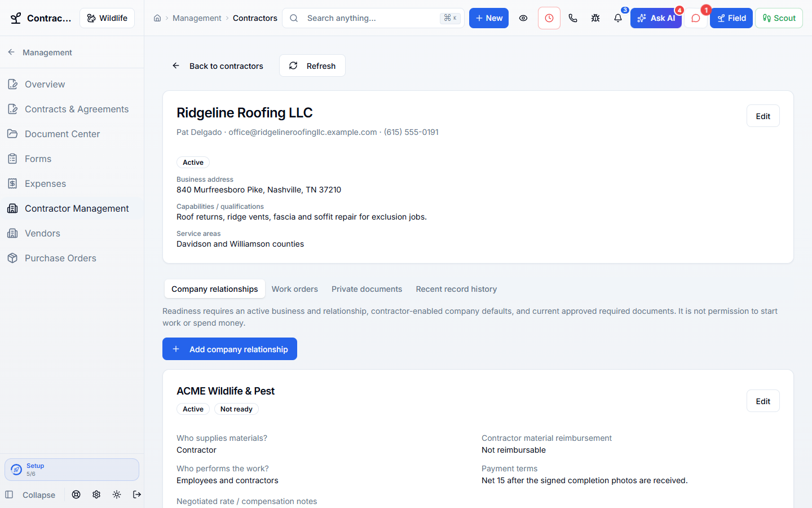812x508 pixels.
Task: Edit the Ridgeline Roofing LLC details
Action: click(763, 116)
